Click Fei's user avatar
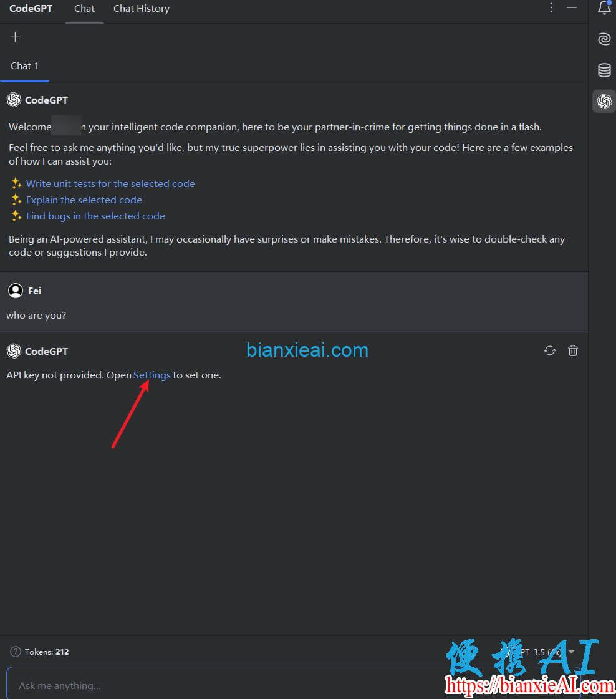The width and height of the screenshot is (616, 699). [x=16, y=291]
